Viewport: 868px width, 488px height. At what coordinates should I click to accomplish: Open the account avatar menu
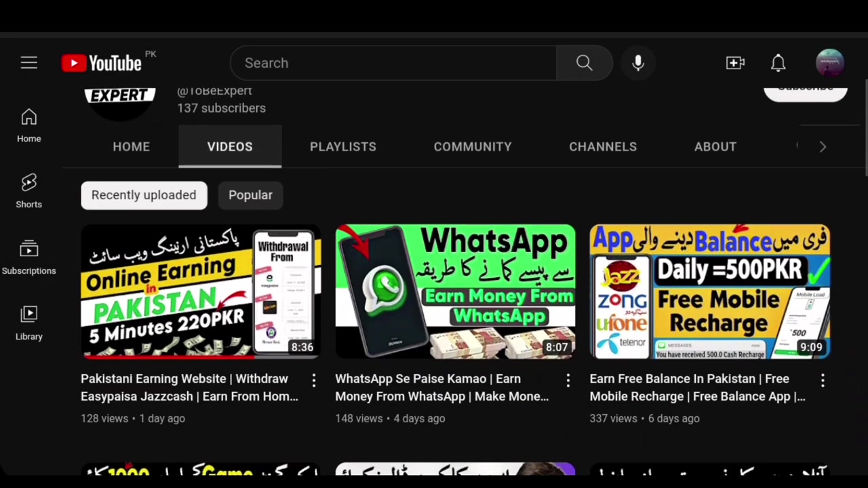[x=830, y=63]
